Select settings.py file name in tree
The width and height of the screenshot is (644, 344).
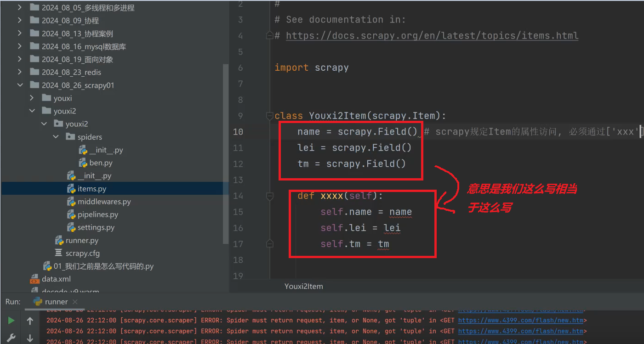click(x=96, y=227)
